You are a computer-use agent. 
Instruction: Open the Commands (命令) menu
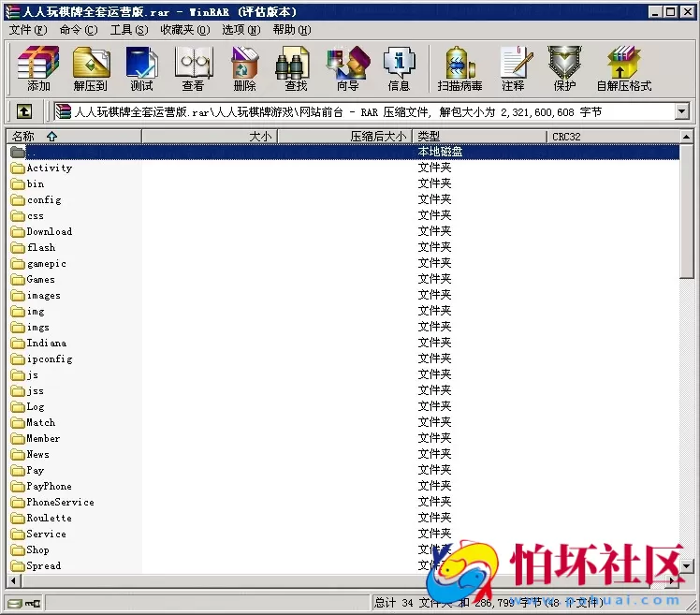[x=79, y=30]
